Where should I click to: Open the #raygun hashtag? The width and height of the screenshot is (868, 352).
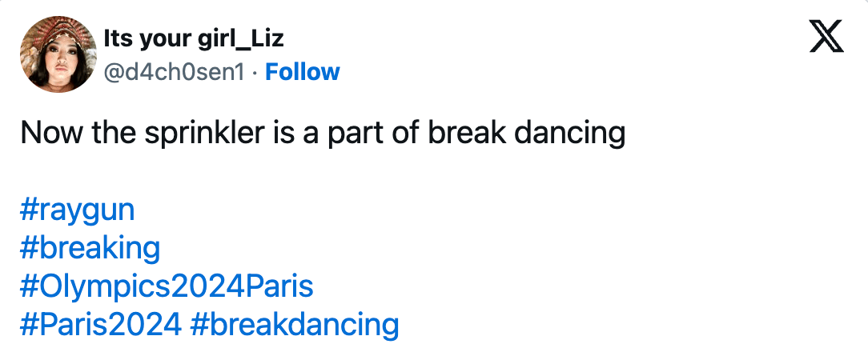(77, 210)
